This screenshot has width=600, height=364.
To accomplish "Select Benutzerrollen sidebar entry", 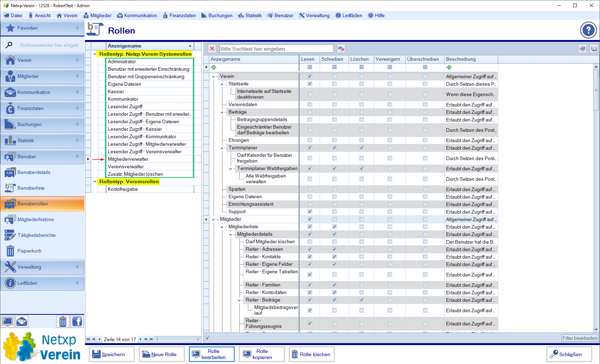I will tap(42, 204).
